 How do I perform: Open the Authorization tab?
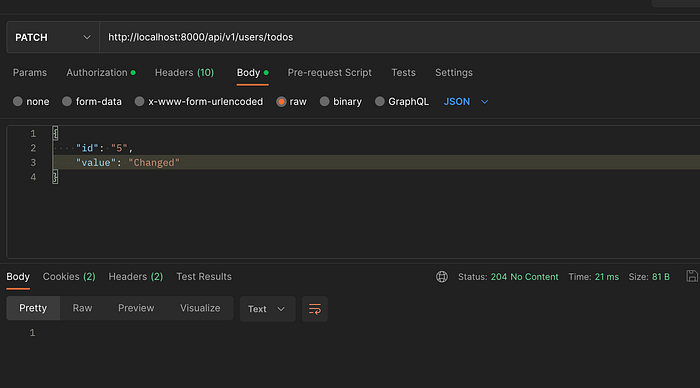point(101,73)
